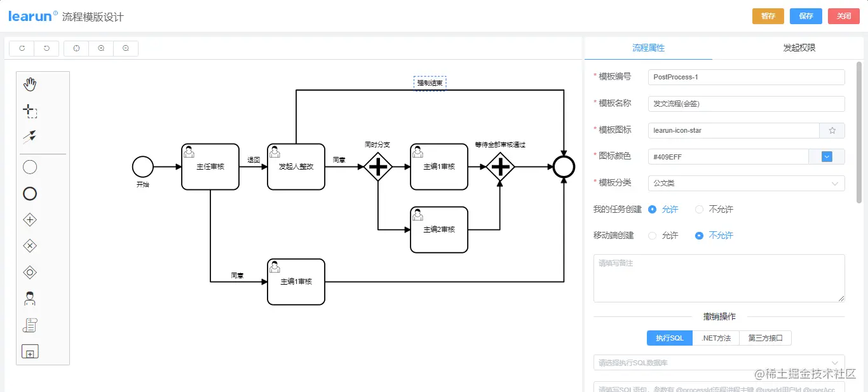Pick the start event circle in palette
Screen dimensions: 868x392
30,167
